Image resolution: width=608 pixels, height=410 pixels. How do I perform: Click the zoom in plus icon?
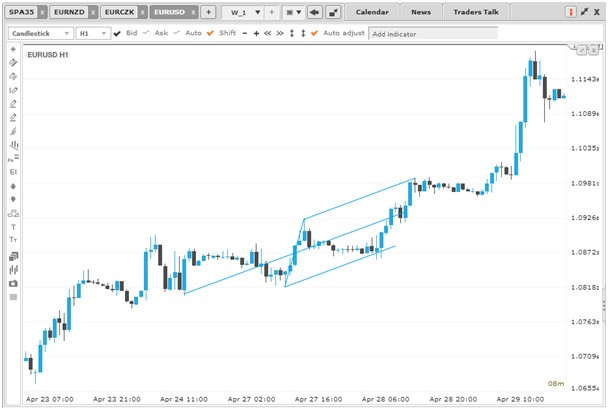tap(256, 33)
